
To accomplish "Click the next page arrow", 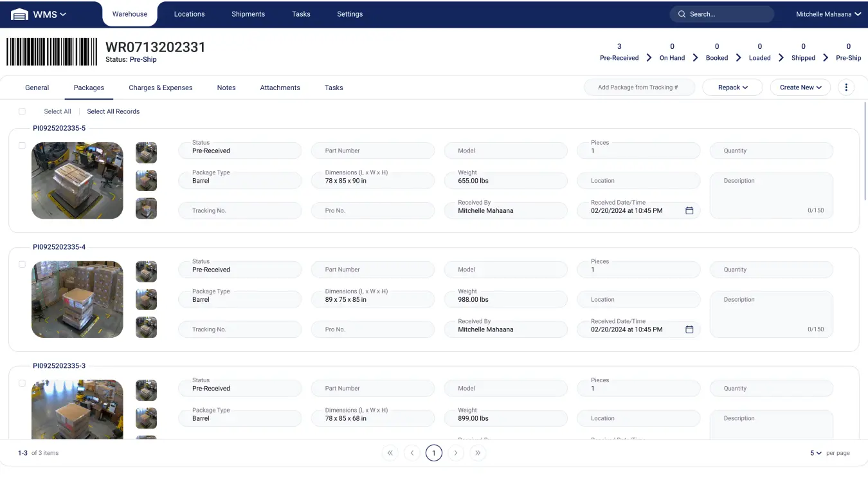I will click(x=456, y=453).
